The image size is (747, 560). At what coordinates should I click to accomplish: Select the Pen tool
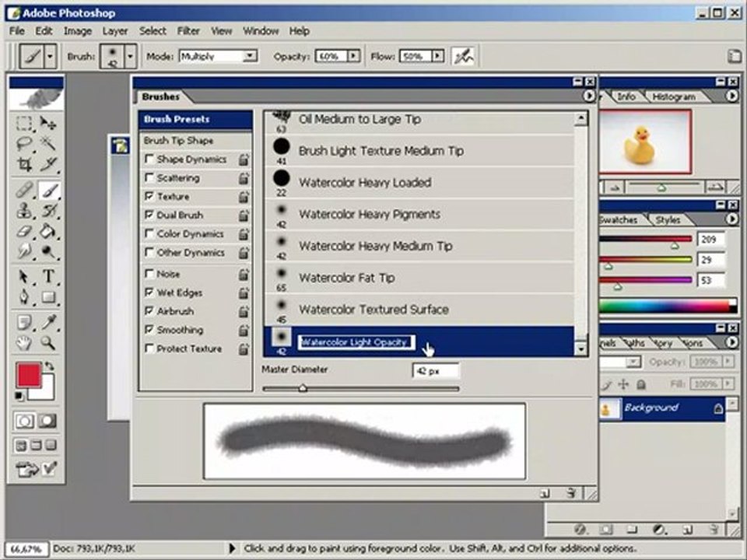click(x=24, y=297)
